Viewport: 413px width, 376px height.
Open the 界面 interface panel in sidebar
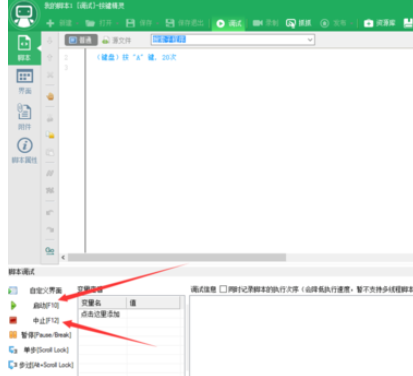click(x=25, y=81)
